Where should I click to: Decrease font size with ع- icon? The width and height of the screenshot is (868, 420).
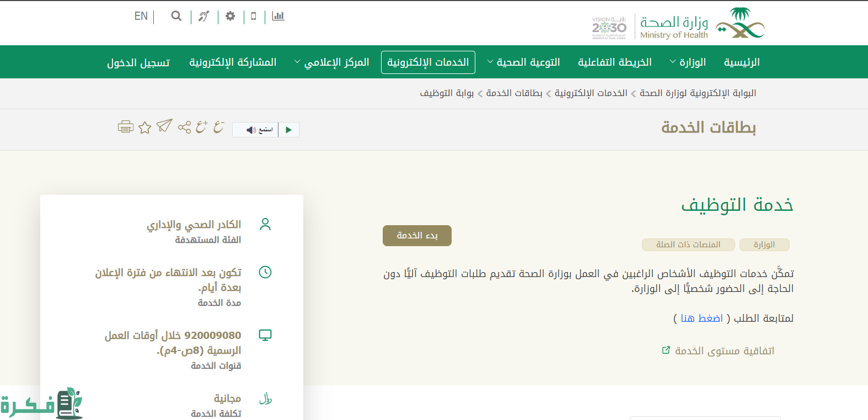219,127
